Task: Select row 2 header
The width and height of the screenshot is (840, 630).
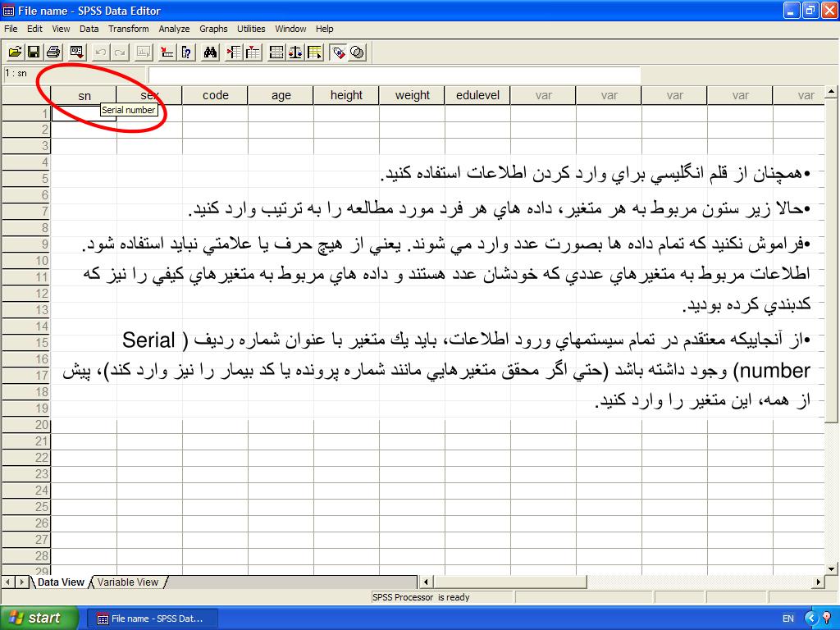Action: pyautogui.click(x=26, y=130)
